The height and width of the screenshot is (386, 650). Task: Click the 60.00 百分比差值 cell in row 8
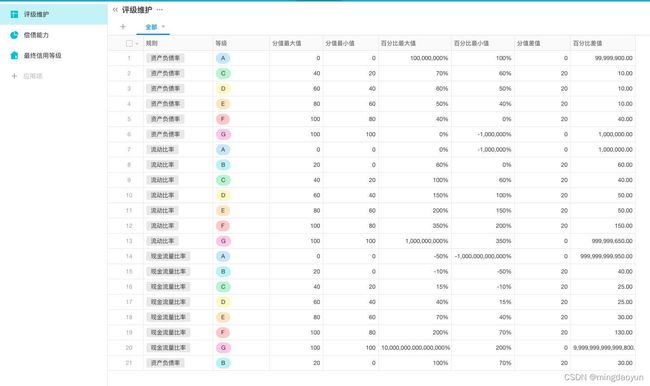tap(603, 165)
